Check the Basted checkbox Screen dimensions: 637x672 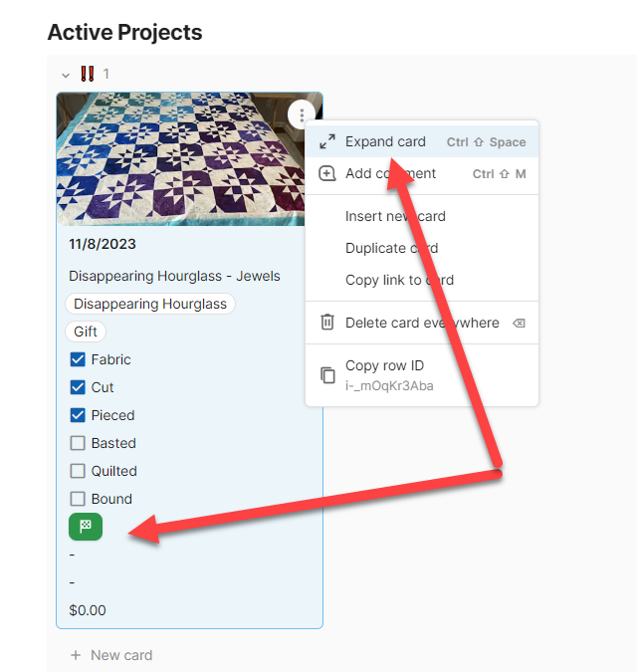78,443
